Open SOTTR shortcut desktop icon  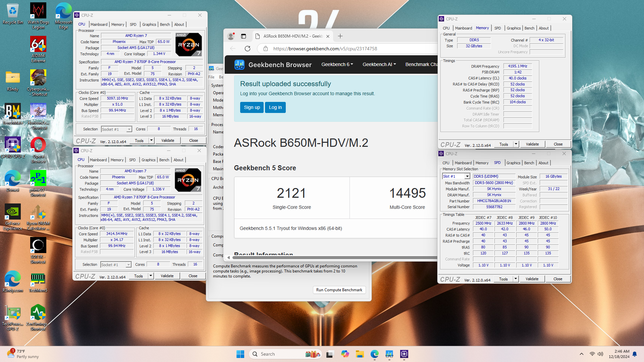[38, 251]
